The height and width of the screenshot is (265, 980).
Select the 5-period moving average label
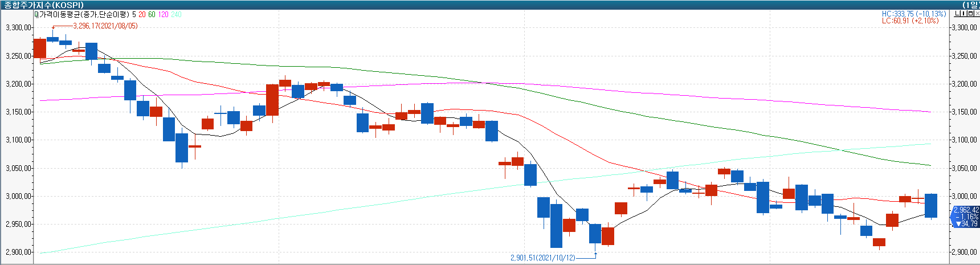[x=134, y=14]
